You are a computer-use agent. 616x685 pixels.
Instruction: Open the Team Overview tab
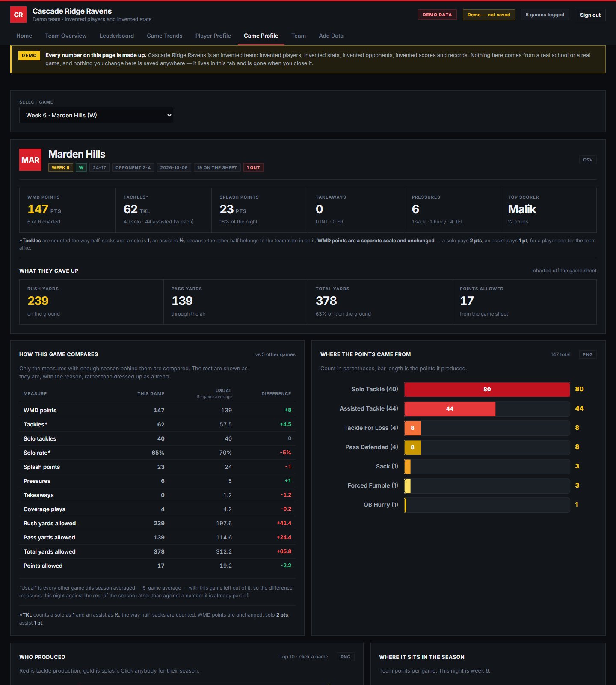66,36
